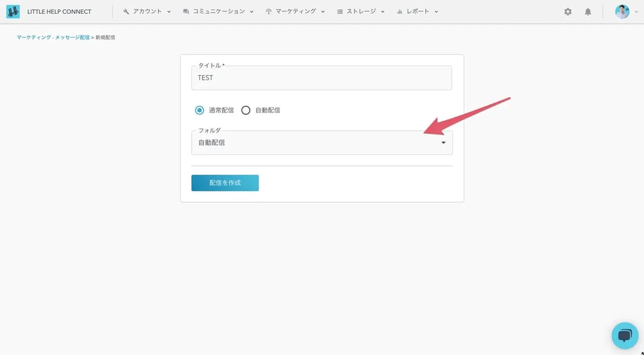Screen dimensions: 644x355
Task: Expand the フォルダ dropdown arrow
Action: point(443,143)
